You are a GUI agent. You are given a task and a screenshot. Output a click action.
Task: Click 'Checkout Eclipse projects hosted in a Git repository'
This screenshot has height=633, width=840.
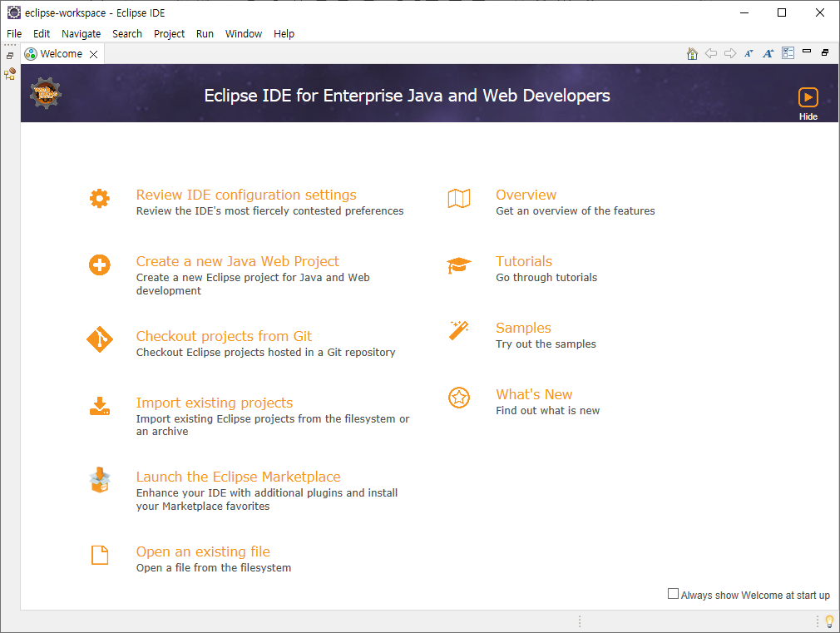tap(265, 352)
